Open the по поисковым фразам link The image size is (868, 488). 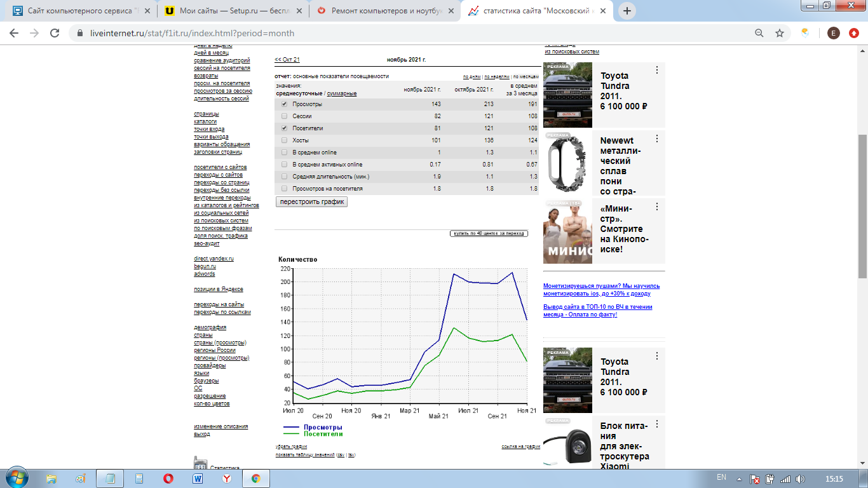223,228
